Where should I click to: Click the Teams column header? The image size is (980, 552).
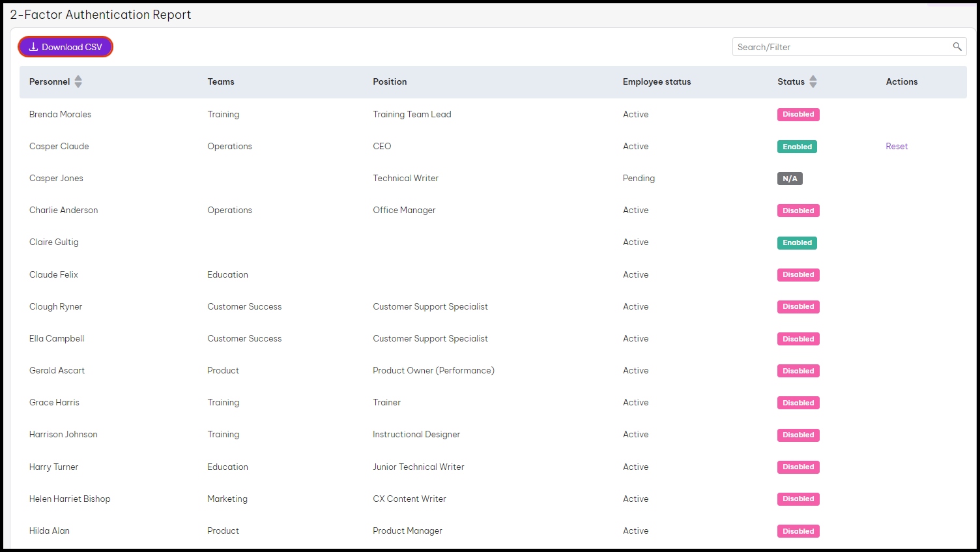[221, 81]
